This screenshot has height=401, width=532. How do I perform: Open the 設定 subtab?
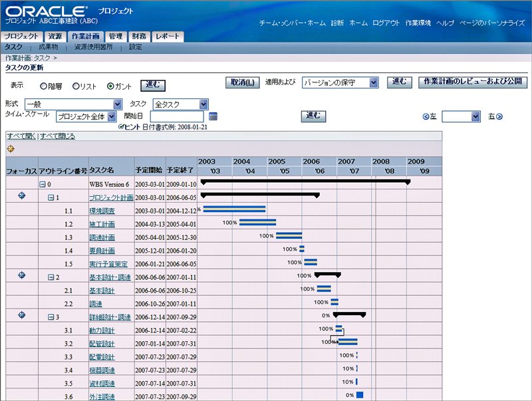pos(136,47)
